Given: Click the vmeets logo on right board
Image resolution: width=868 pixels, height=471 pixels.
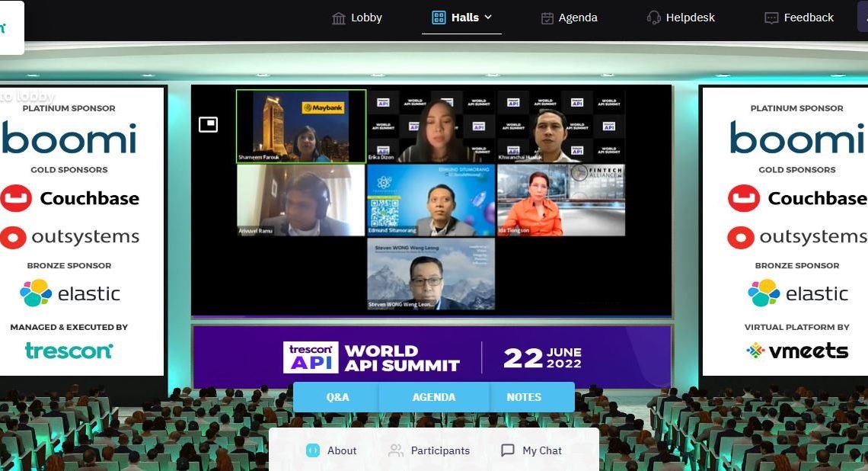Looking at the screenshot, I should coord(797,351).
